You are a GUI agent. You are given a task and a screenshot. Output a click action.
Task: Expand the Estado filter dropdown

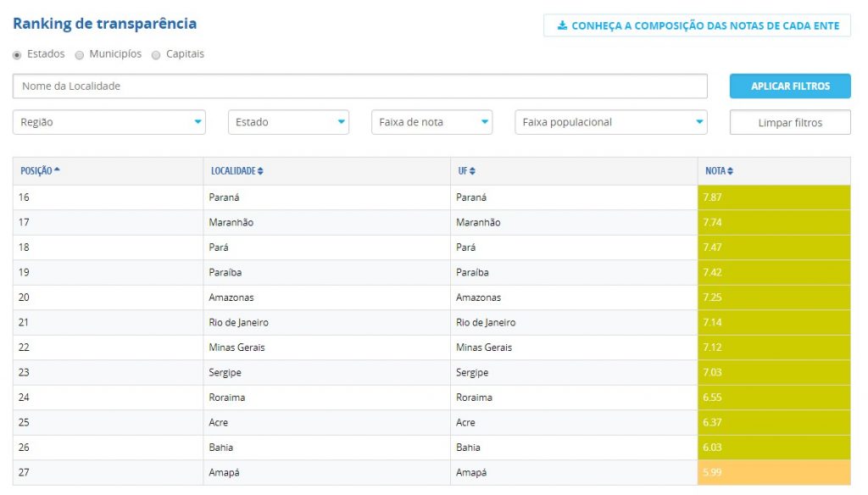(x=288, y=122)
